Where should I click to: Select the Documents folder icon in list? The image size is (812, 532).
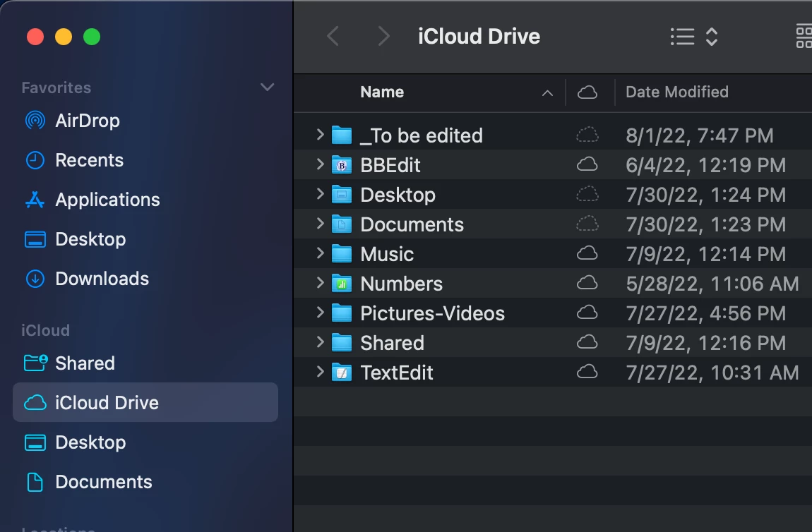tap(342, 224)
